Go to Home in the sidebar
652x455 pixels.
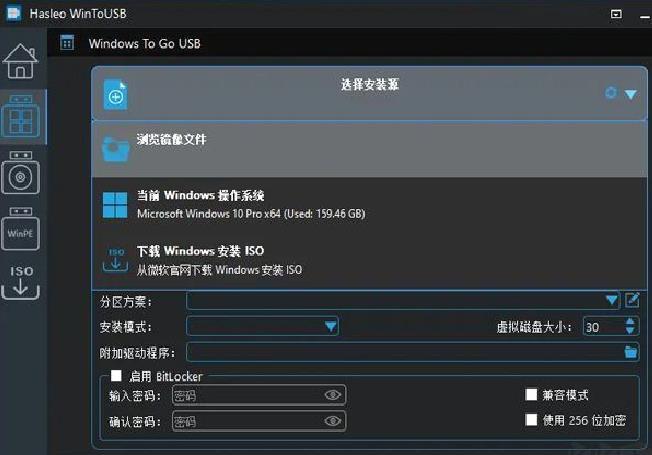(x=20, y=61)
